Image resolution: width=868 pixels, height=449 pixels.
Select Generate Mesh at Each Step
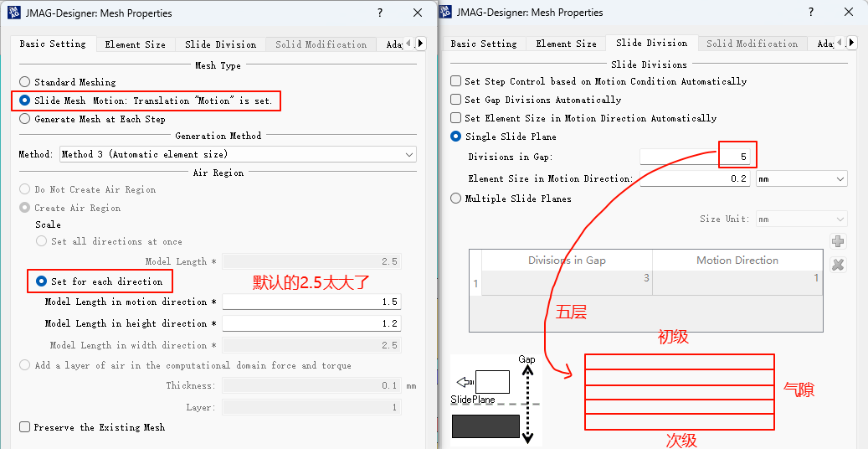pyautogui.click(x=25, y=119)
